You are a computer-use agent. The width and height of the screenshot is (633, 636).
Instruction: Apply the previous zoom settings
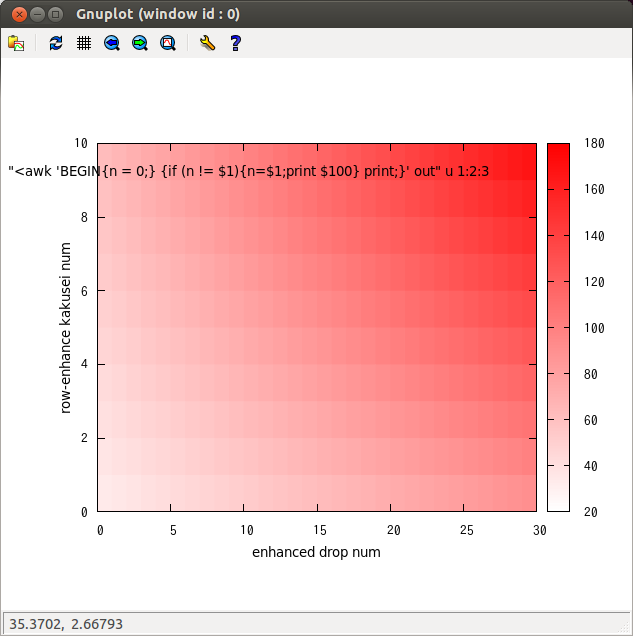coord(112,43)
